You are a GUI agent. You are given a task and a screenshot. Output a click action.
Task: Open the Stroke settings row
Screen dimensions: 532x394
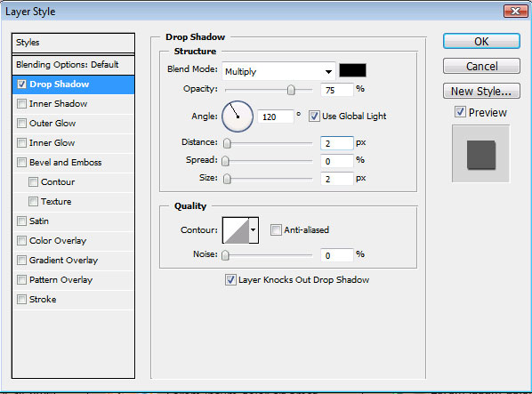click(73, 300)
